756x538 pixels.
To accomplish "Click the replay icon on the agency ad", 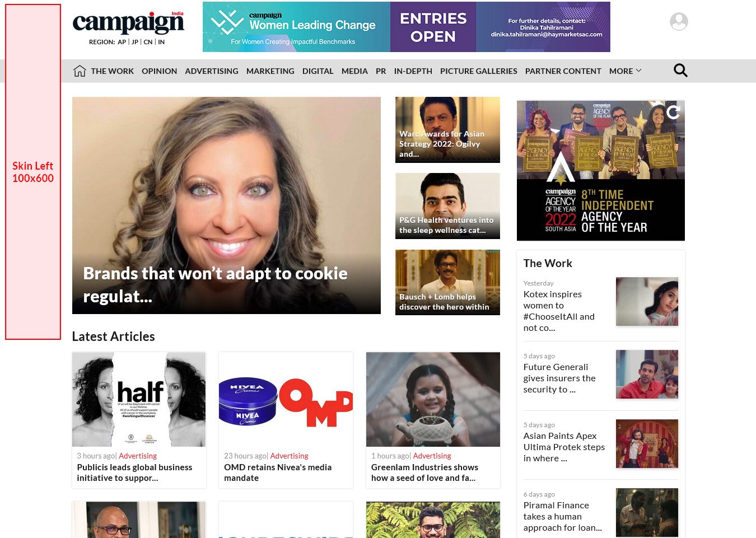I will pos(674,112).
